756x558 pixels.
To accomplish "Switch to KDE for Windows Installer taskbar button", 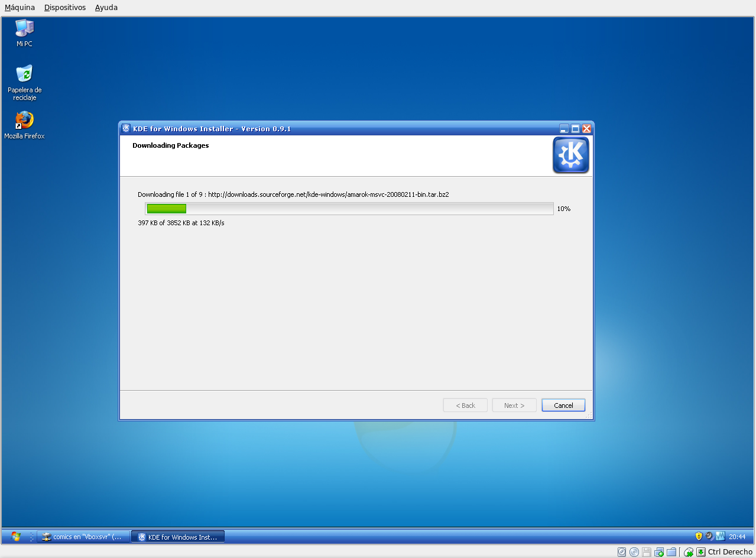I will 177,537.
